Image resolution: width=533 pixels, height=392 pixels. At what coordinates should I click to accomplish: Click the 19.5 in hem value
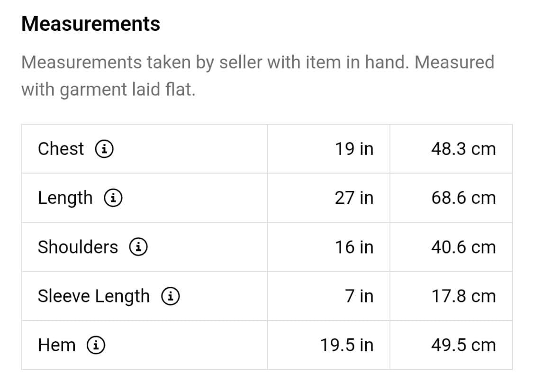pyautogui.click(x=347, y=345)
